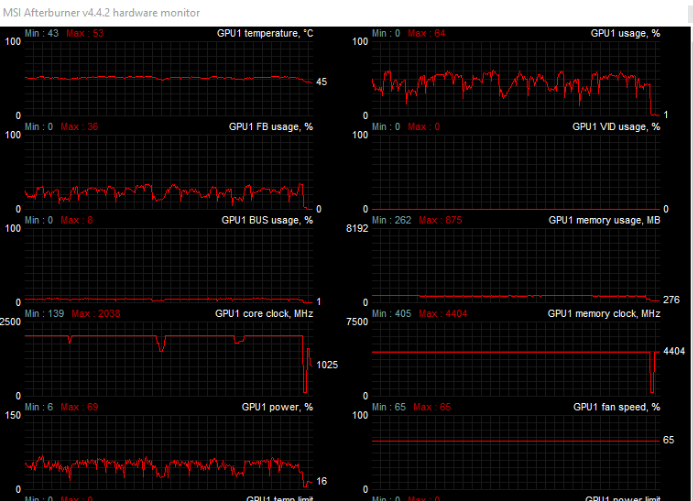693x501 pixels.
Task: Click current memory clock reading beside the graph line
Action: click(674, 351)
